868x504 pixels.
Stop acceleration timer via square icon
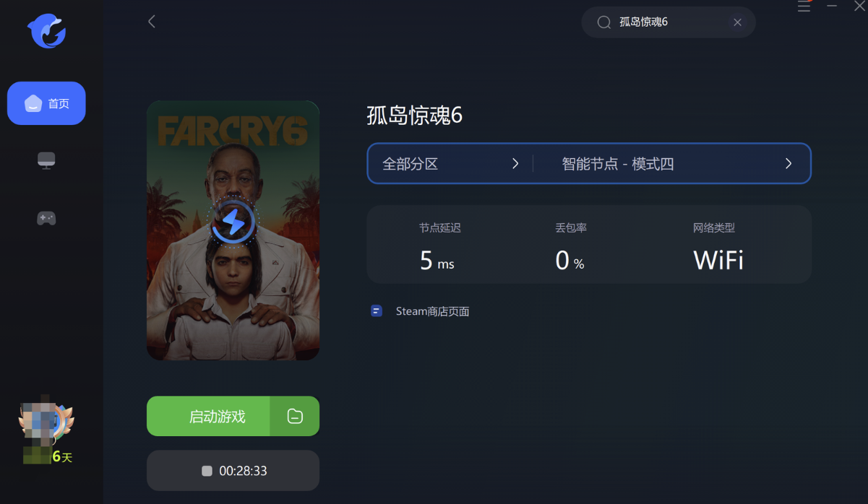point(207,471)
